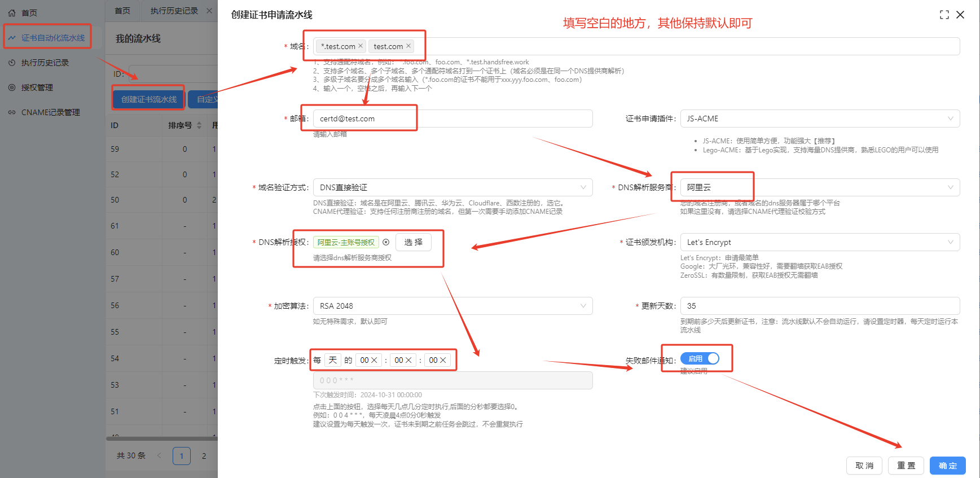Open 证书自动化流水线 in sidebar menu
The image size is (980, 478).
[x=52, y=38]
